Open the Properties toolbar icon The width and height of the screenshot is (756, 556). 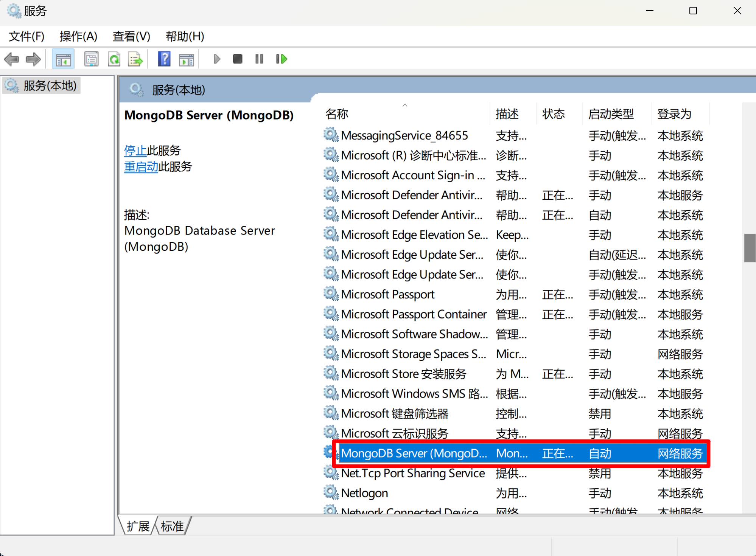pyautogui.click(x=91, y=59)
